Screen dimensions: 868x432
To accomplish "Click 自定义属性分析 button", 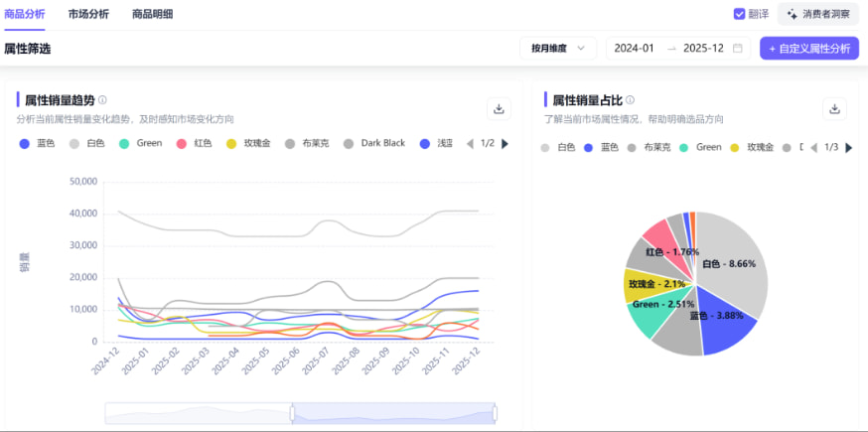I will (809, 49).
